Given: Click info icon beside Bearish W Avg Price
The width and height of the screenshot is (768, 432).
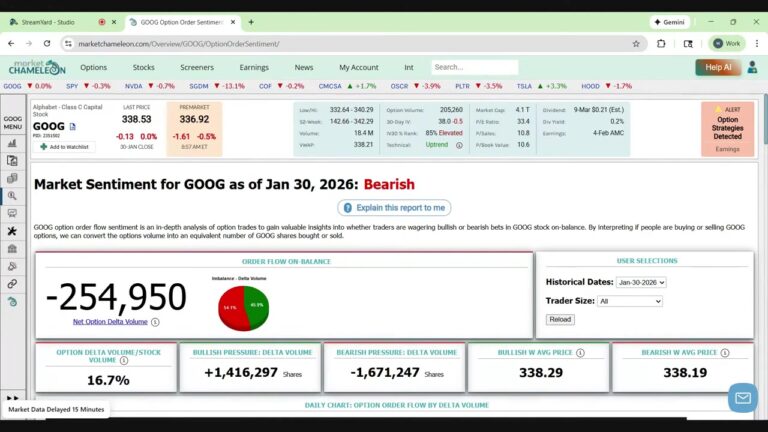Looking at the screenshot, I should coord(725,353).
